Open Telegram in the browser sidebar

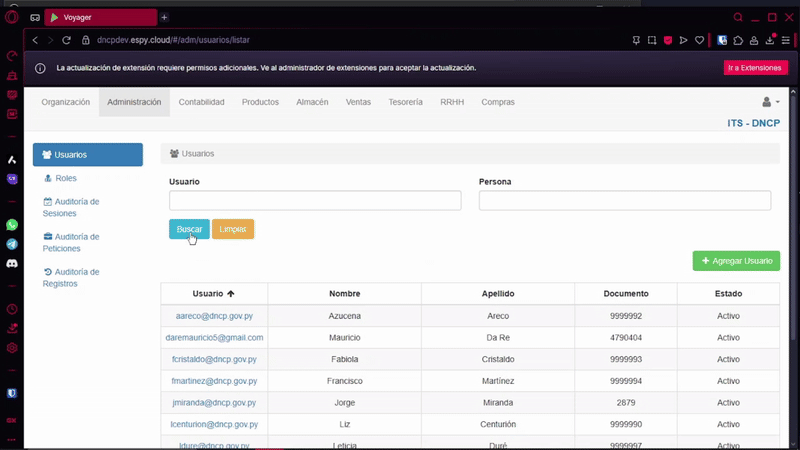[x=12, y=244]
